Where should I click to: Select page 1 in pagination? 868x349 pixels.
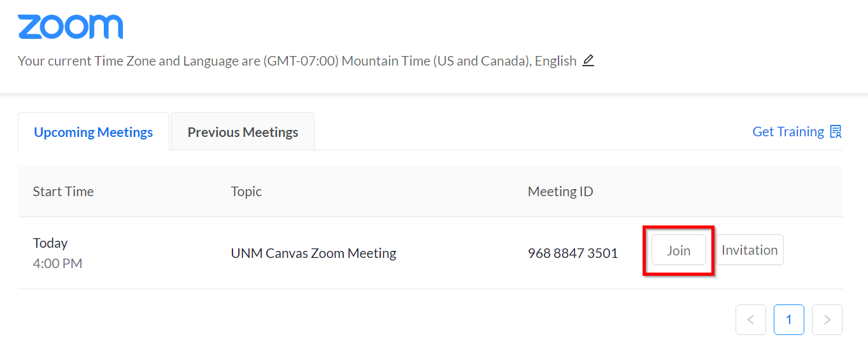pyautogui.click(x=788, y=320)
